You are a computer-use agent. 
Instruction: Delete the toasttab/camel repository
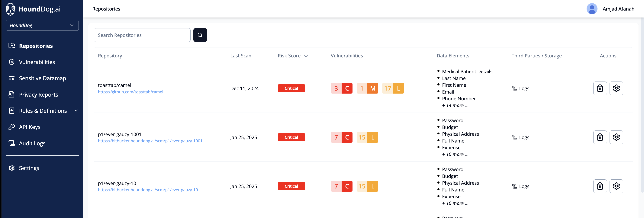[x=600, y=88]
